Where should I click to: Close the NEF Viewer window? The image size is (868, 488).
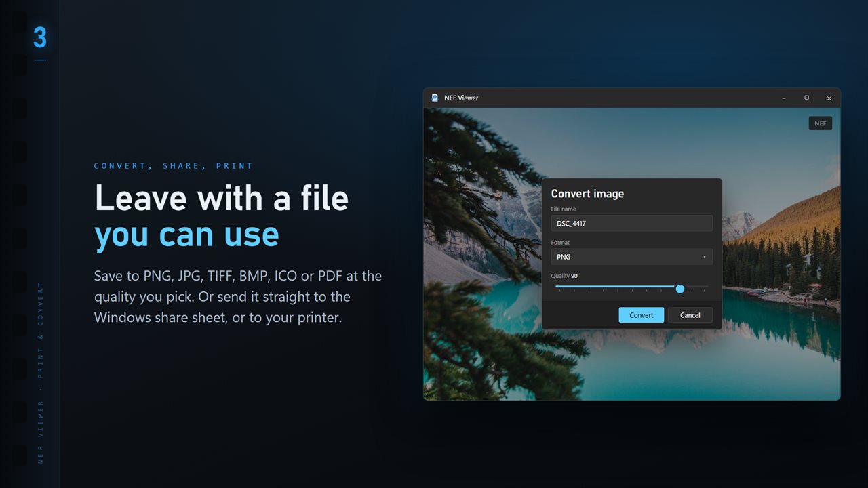[829, 98]
